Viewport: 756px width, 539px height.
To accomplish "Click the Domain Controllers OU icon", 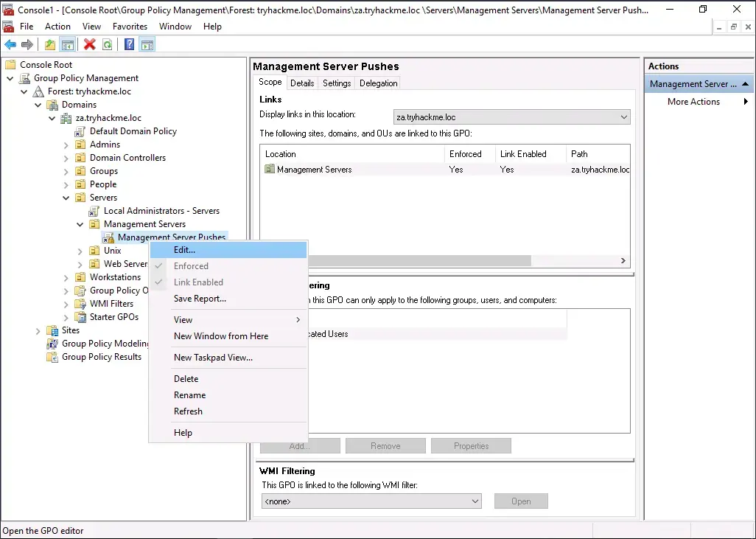I will point(80,158).
